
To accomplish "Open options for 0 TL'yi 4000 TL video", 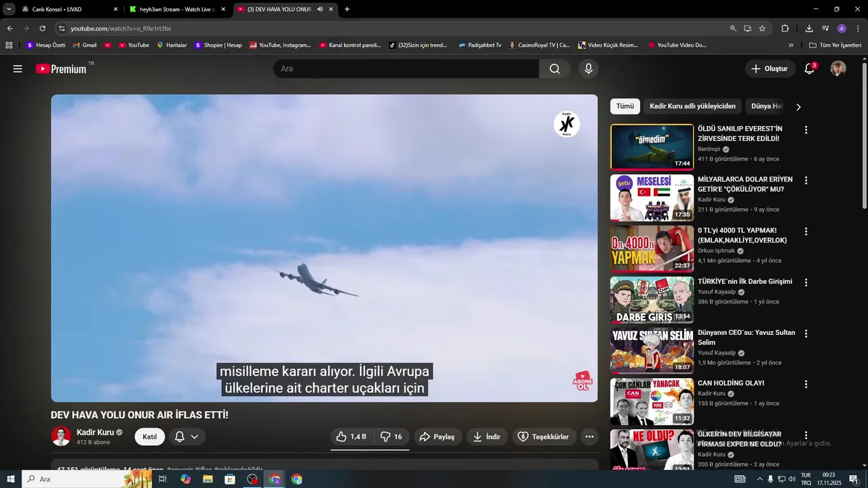I will point(806,231).
